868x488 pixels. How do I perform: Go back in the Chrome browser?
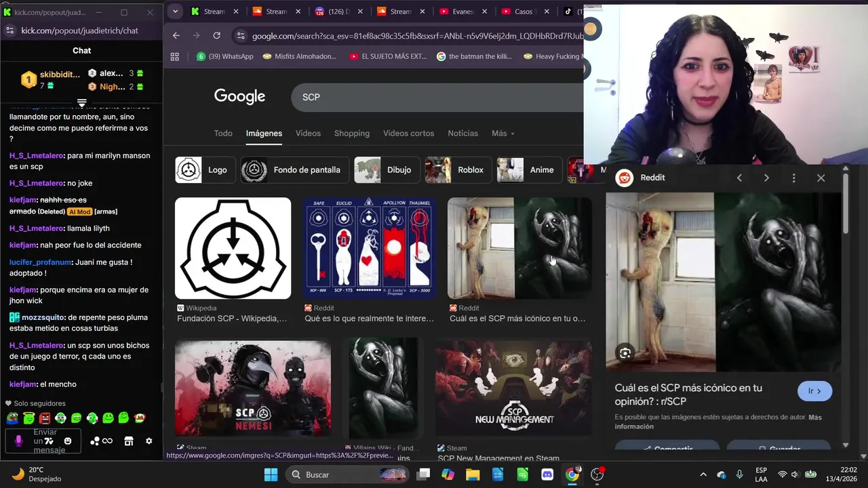176,35
